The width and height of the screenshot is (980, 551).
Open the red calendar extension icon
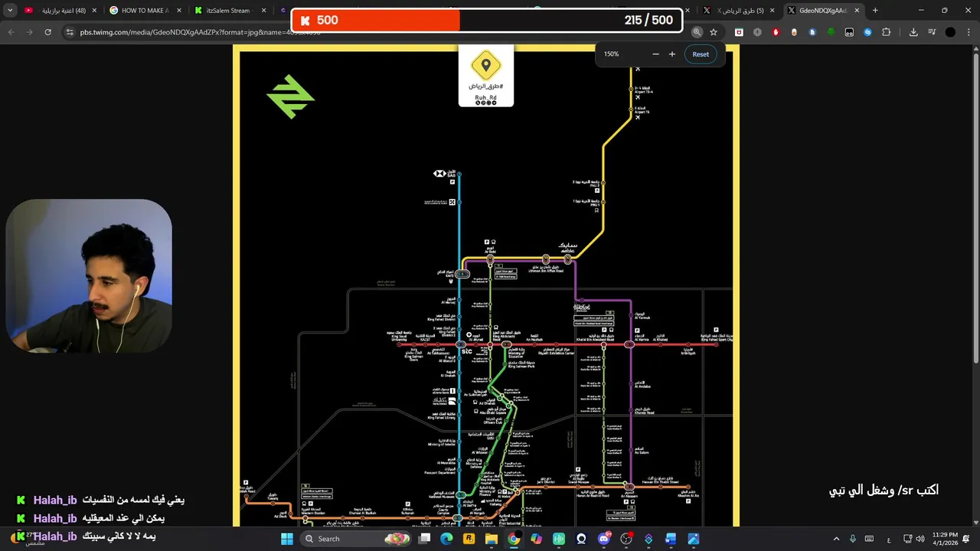[x=739, y=32]
